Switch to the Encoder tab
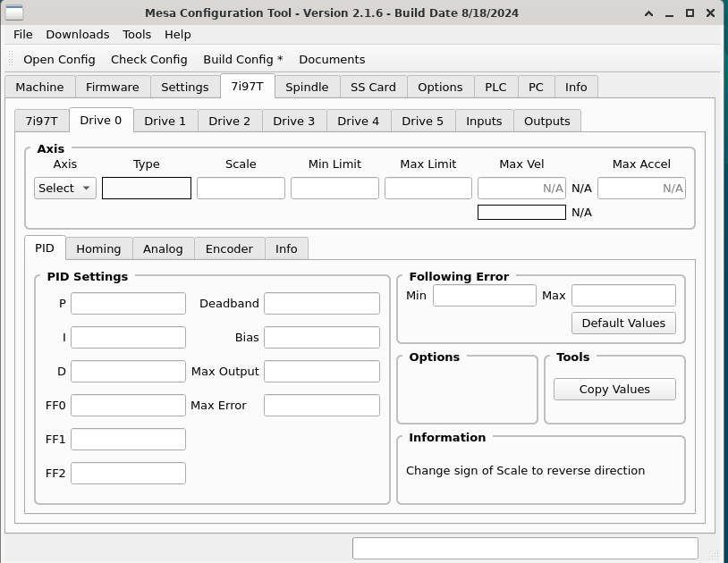This screenshot has height=563, width=728. click(229, 249)
